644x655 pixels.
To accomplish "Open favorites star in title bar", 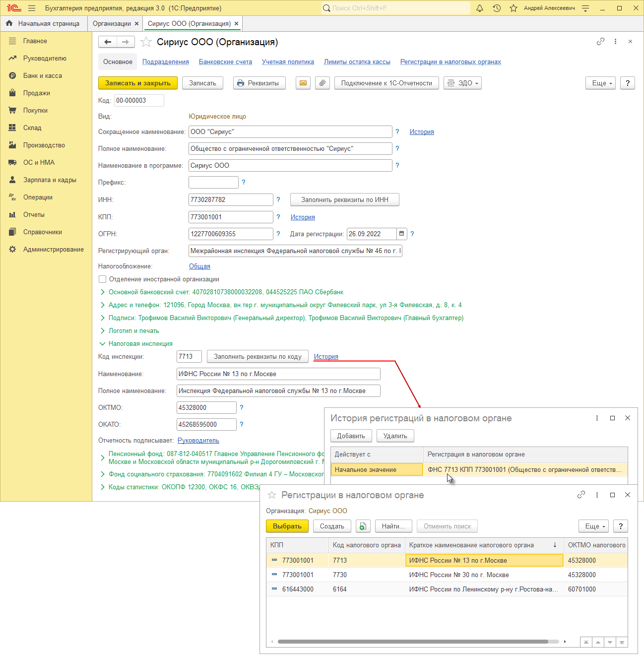I will (x=514, y=8).
